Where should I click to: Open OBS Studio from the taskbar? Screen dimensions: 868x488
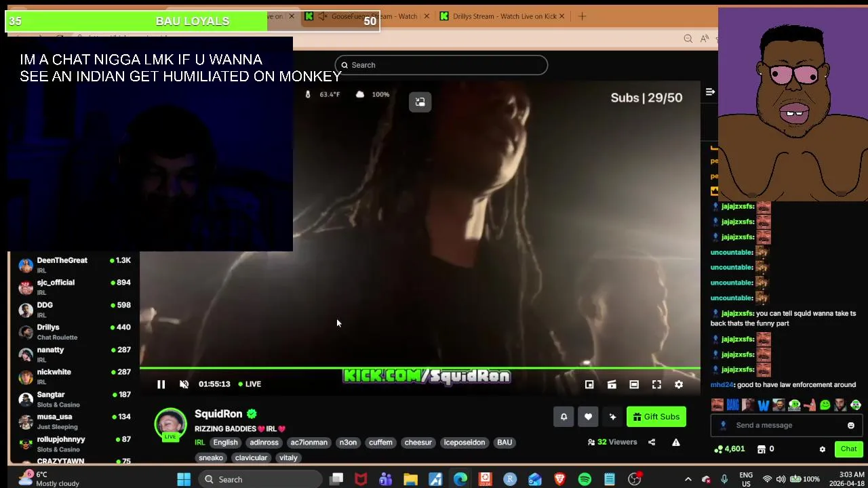(x=634, y=480)
